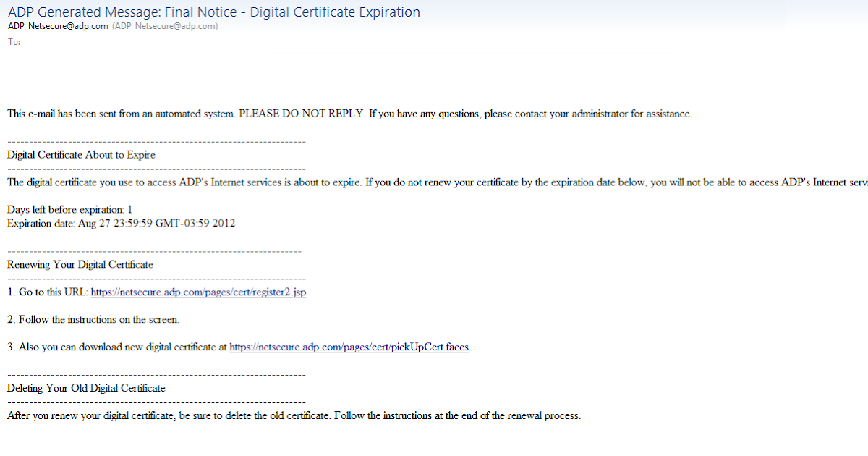The image size is (868, 456).
Task: Click the 'Days left before expiration: 1' line
Action: click(x=69, y=209)
